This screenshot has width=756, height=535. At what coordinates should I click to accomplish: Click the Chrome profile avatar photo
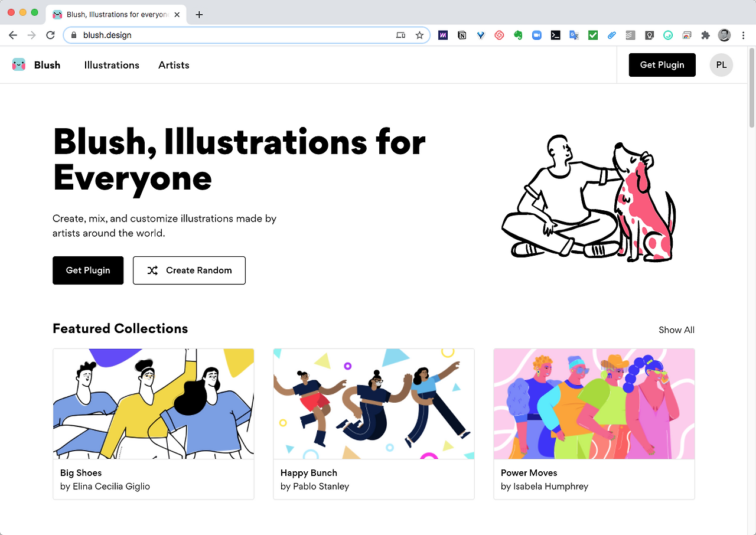click(x=724, y=35)
